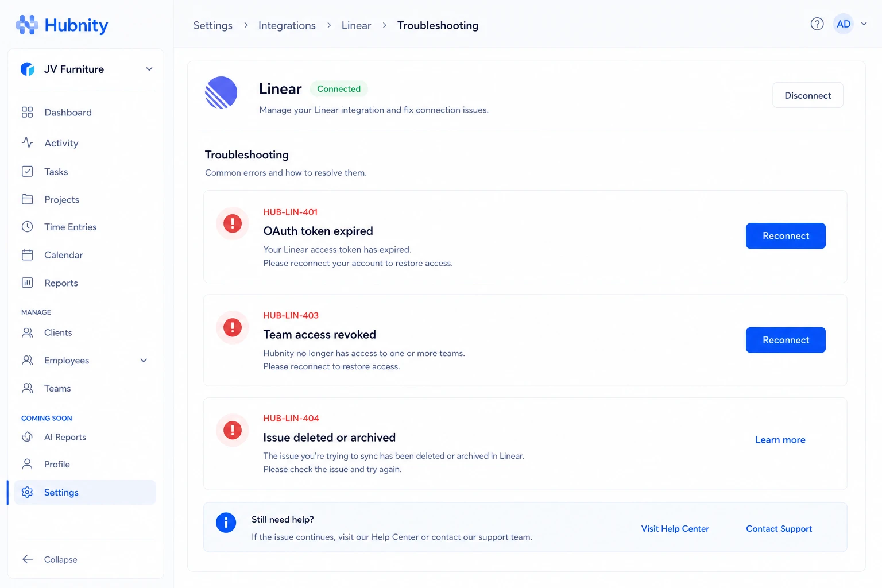Click the Time Entries clock icon

(x=27, y=227)
